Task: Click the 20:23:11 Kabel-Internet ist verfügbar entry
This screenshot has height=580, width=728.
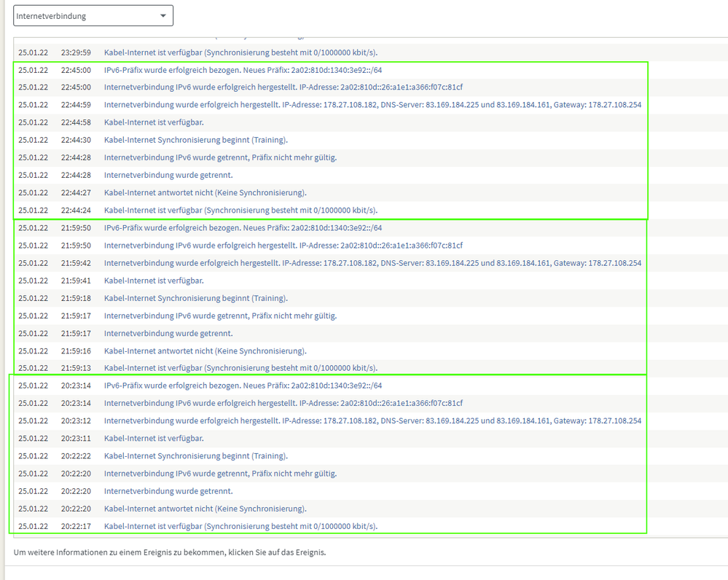Action: point(154,439)
